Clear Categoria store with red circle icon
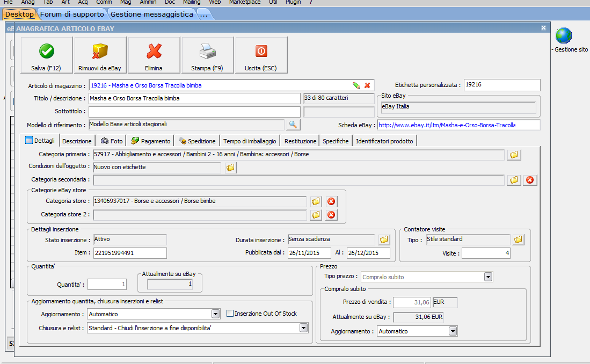 point(331,201)
